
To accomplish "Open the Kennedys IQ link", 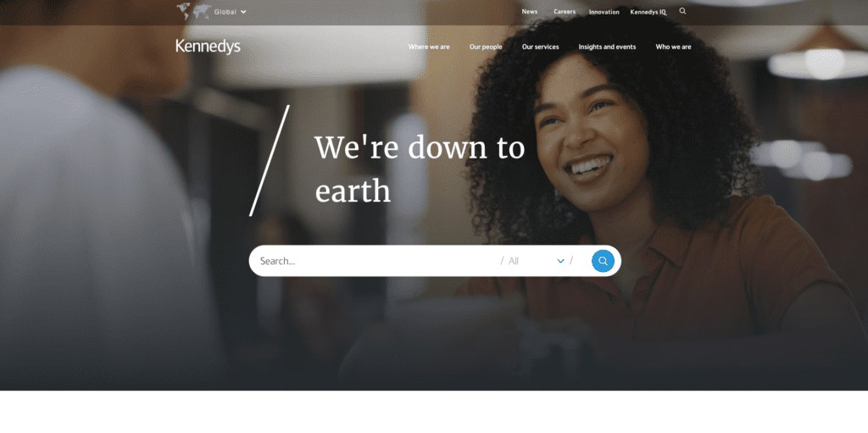I will (x=648, y=12).
